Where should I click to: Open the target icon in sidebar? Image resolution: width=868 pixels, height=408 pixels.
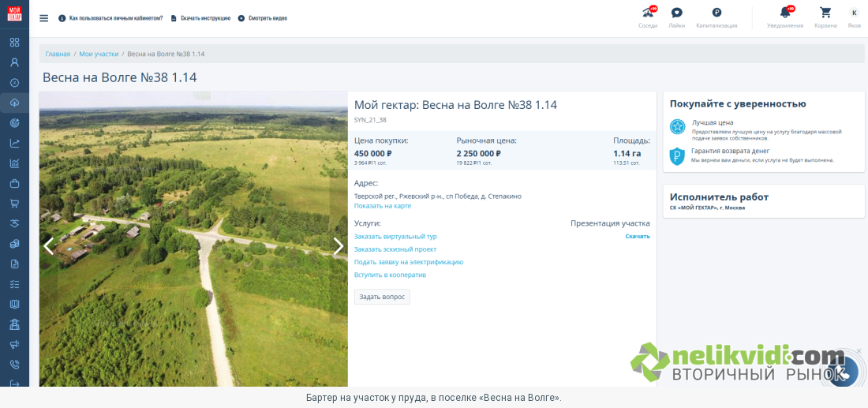pyautogui.click(x=14, y=123)
